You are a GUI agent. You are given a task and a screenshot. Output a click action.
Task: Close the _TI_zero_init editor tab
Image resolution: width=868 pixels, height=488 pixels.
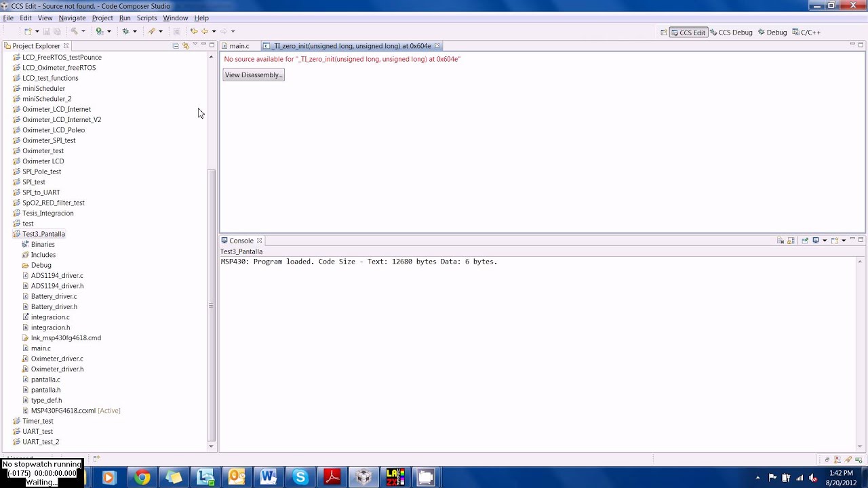(x=437, y=46)
